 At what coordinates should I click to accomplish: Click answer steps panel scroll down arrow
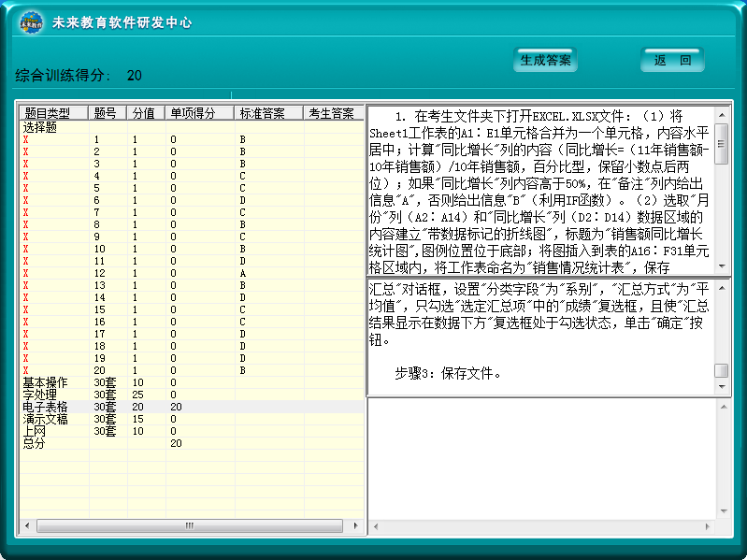[722, 386]
